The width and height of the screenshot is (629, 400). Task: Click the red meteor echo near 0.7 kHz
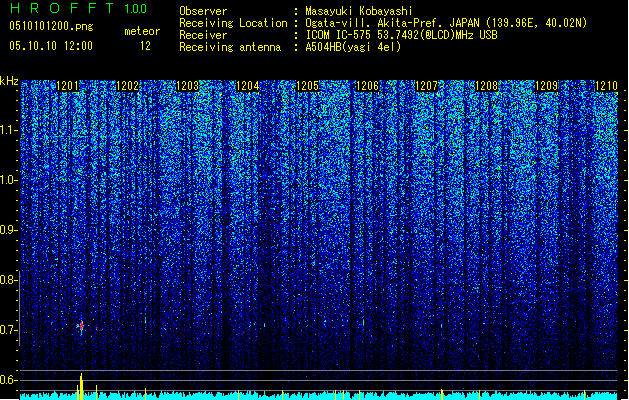point(81,326)
